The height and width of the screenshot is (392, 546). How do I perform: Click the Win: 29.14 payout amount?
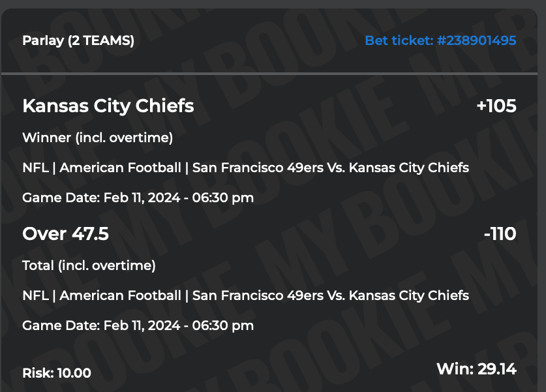pos(476,369)
